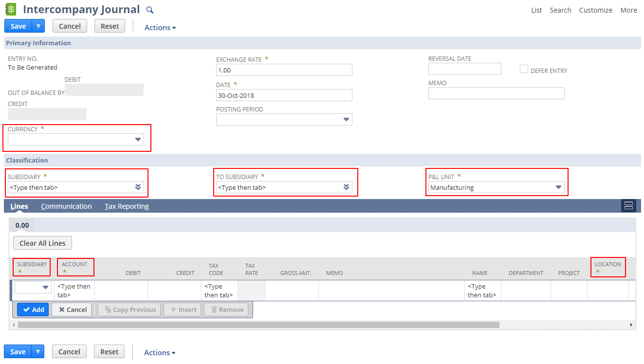Click the top Cancel button
The height and width of the screenshot is (364, 644).
click(x=70, y=26)
